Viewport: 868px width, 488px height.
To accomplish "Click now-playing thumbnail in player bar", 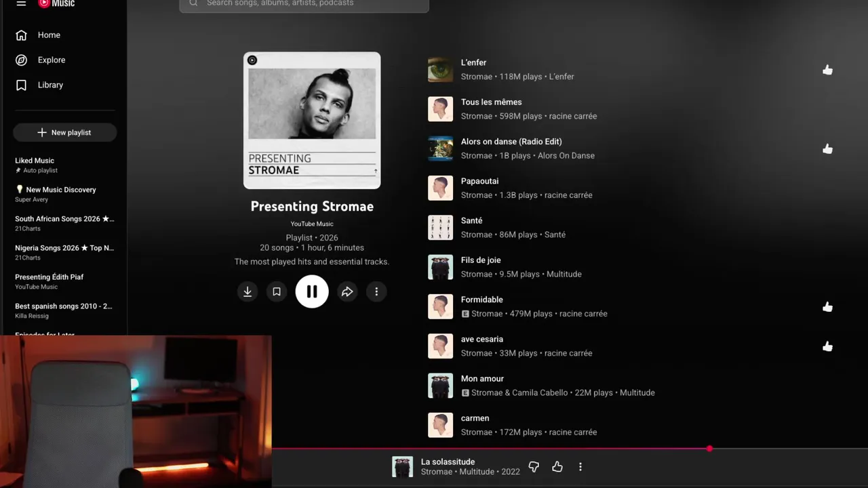I will [x=403, y=467].
